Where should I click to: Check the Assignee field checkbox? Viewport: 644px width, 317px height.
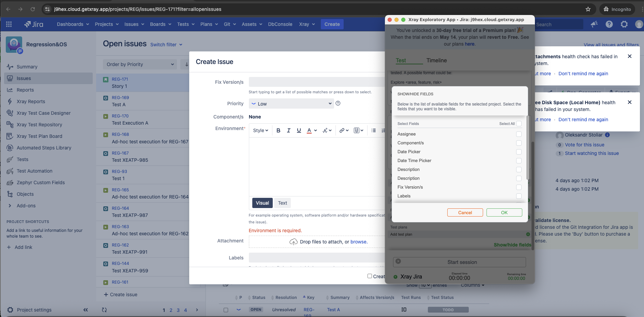(x=519, y=134)
